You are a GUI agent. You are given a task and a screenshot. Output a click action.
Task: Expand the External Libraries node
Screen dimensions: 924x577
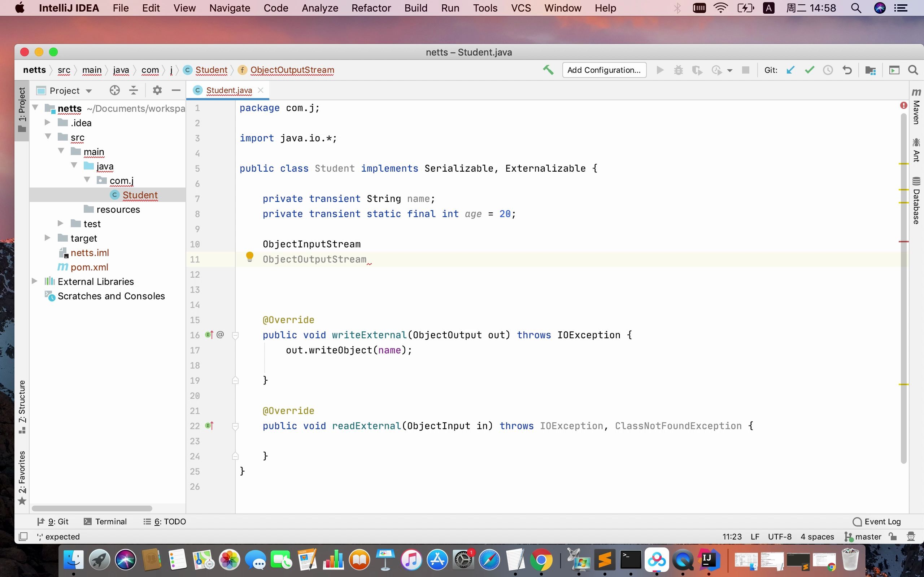tap(35, 281)
